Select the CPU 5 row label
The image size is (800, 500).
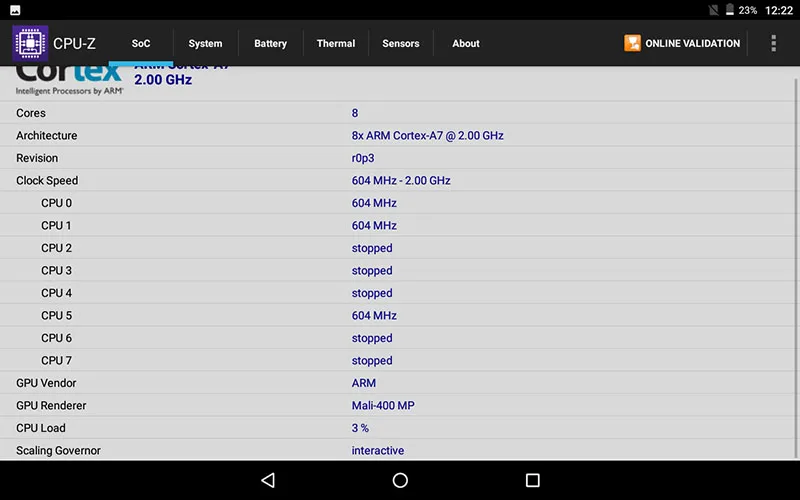pos(56,315)
